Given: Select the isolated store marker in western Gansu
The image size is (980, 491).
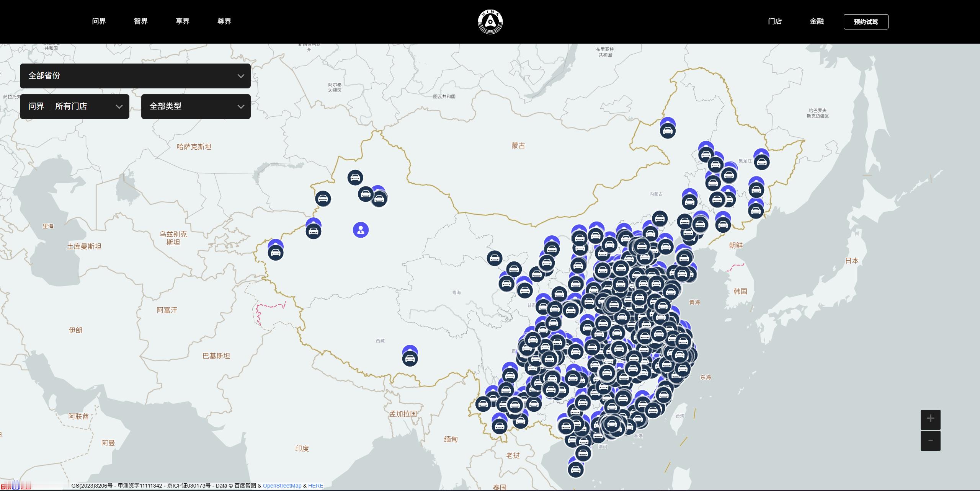Looking at the screenshot, I should pos(495,258).
